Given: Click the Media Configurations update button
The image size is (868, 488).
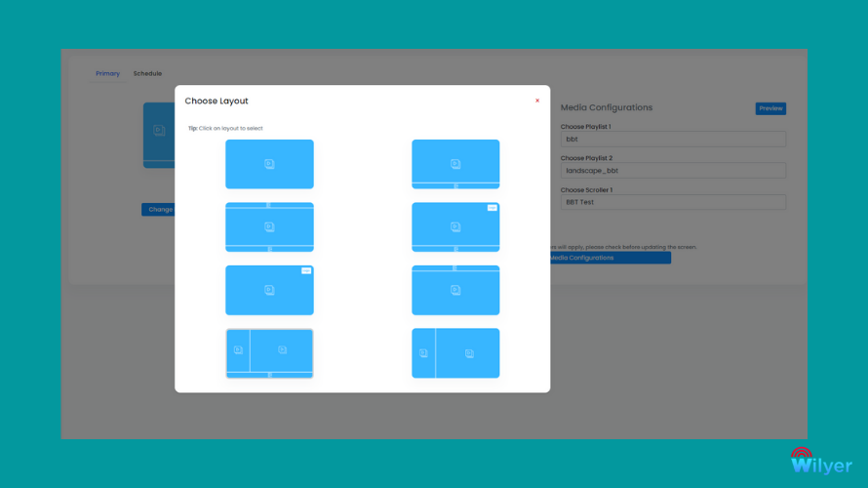Looking at the screenshot, I should point(610,258).
